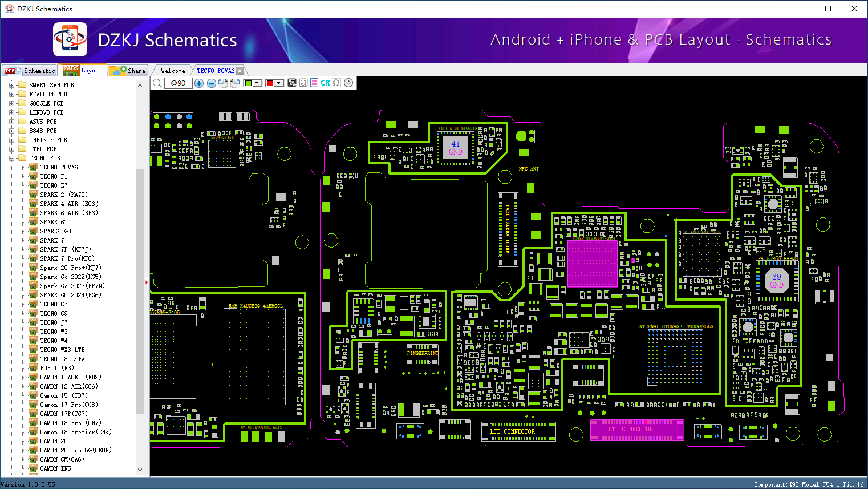Click the FINGERPRINT connector on the board

point(423,354)
